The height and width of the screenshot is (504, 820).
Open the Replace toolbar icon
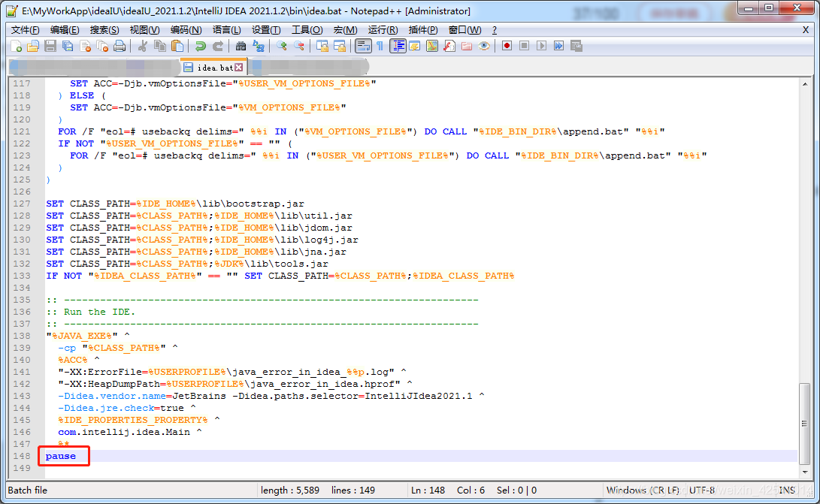(259, 47)
